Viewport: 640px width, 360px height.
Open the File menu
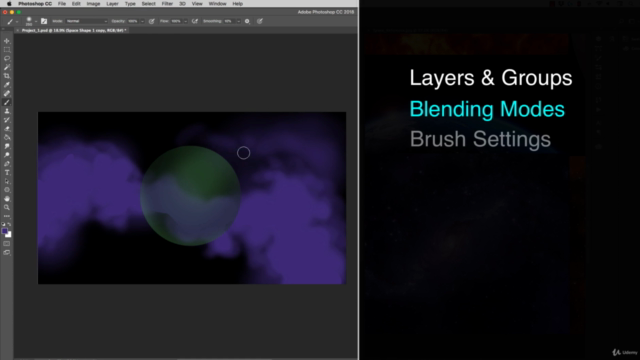point(62,4)
